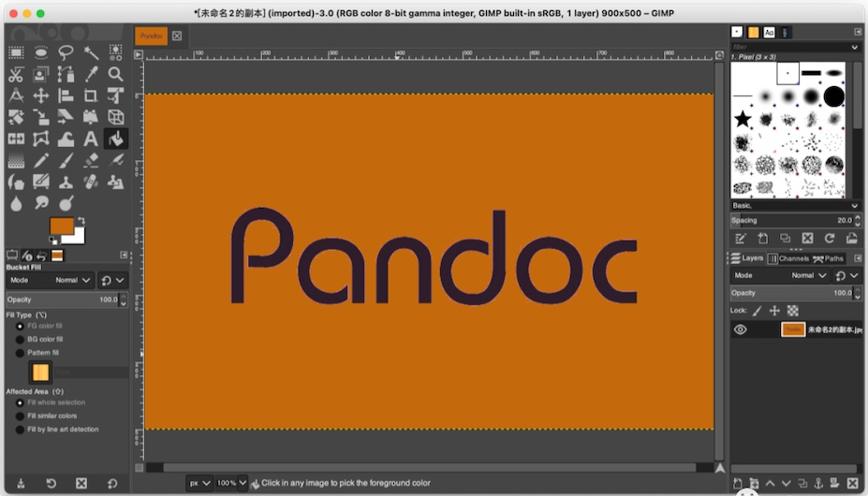Select the Crop tool

pyautogui.click(x=91, y=95)
